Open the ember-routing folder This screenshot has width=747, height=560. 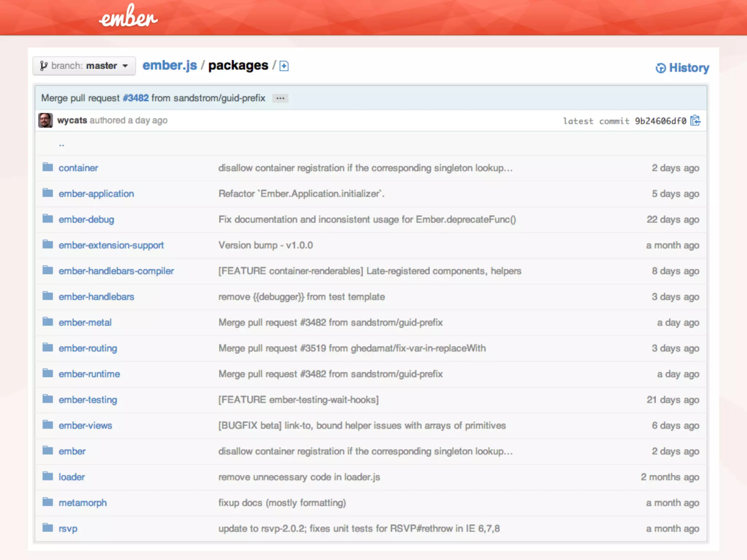88,348
